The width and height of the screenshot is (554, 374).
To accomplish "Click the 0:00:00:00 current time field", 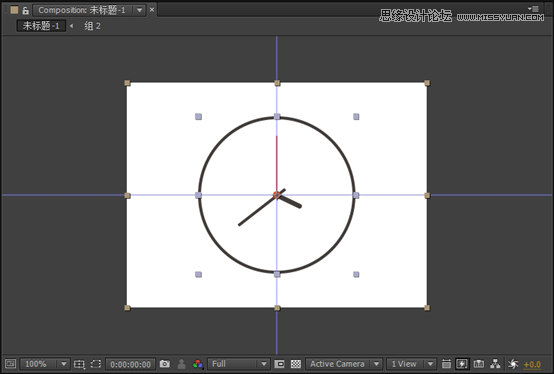I will click(x=130, y=364).
